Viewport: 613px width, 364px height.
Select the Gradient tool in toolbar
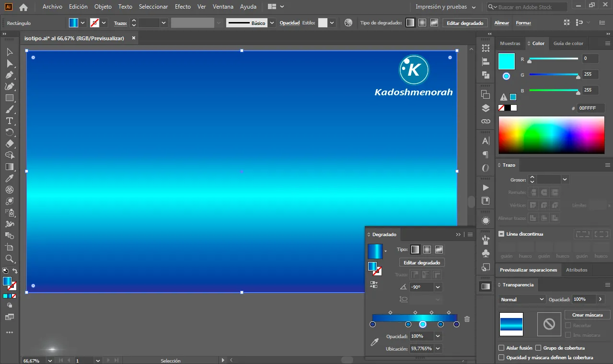[x=9, y=167]
